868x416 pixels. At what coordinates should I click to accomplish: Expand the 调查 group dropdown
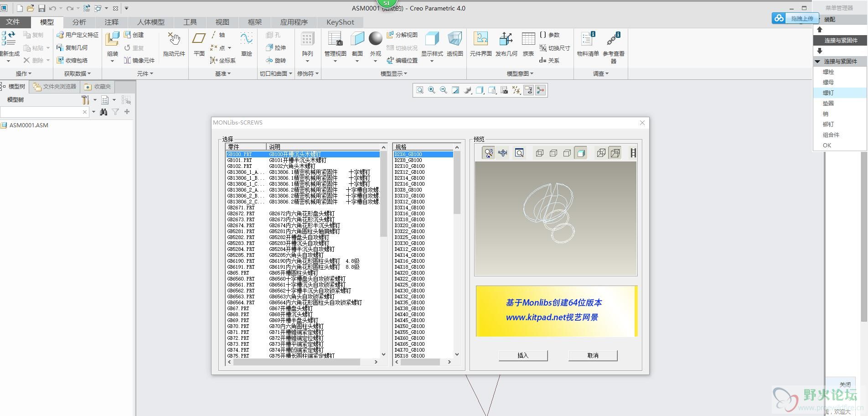point(601,73)
